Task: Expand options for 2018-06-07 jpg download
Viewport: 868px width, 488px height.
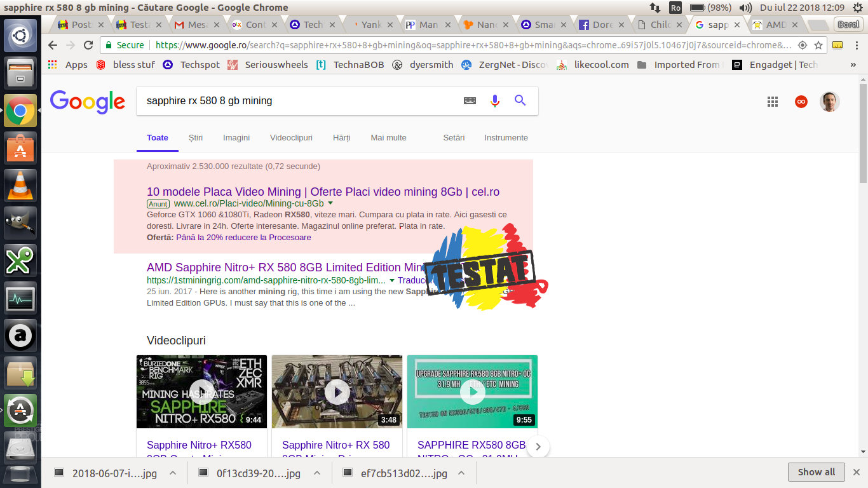Action: pyautogui.click(x=172, y=473)
